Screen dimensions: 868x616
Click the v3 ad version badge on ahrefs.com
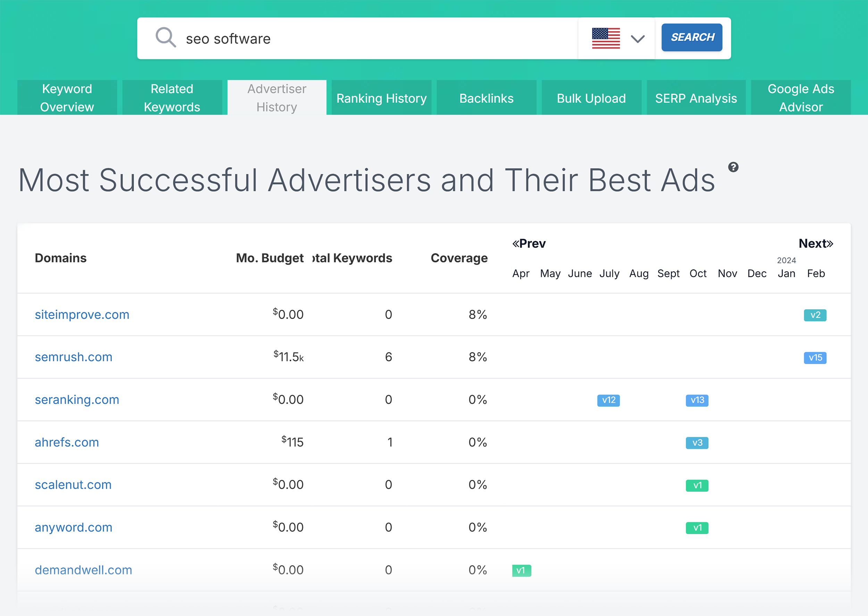pyautogui.click(x=696, y=442)
